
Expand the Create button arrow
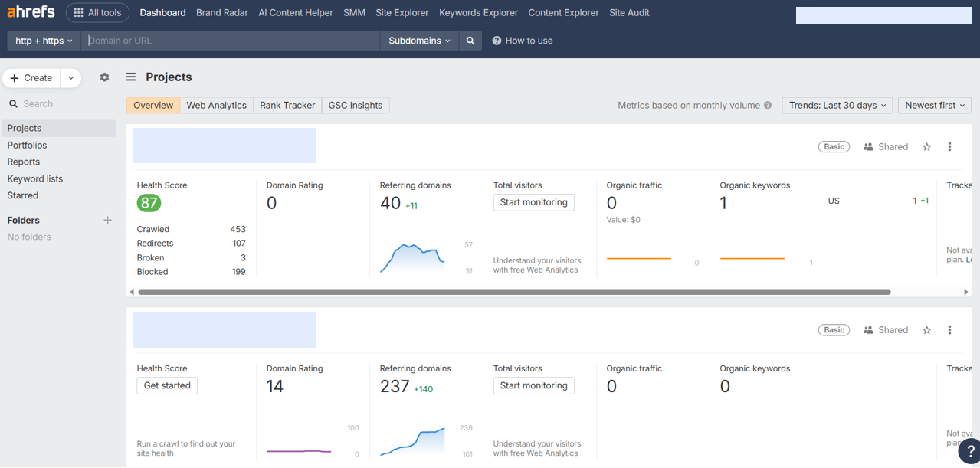(x=70, y=78)
